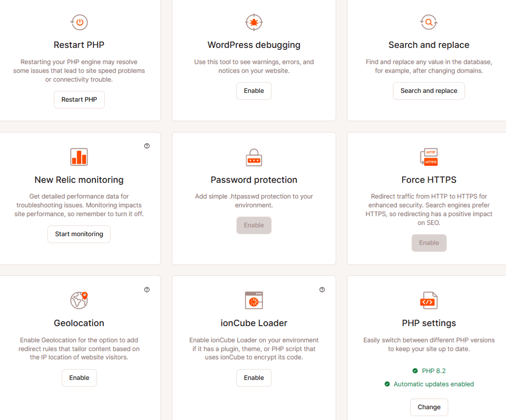Click the New Relic monitoring heading
This screenshot has height=420, width=506.
pyautogui.click(x=79, y=180)
